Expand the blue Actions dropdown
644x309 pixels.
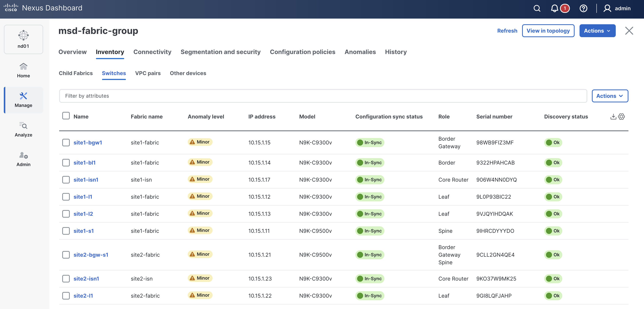(597, 31)
